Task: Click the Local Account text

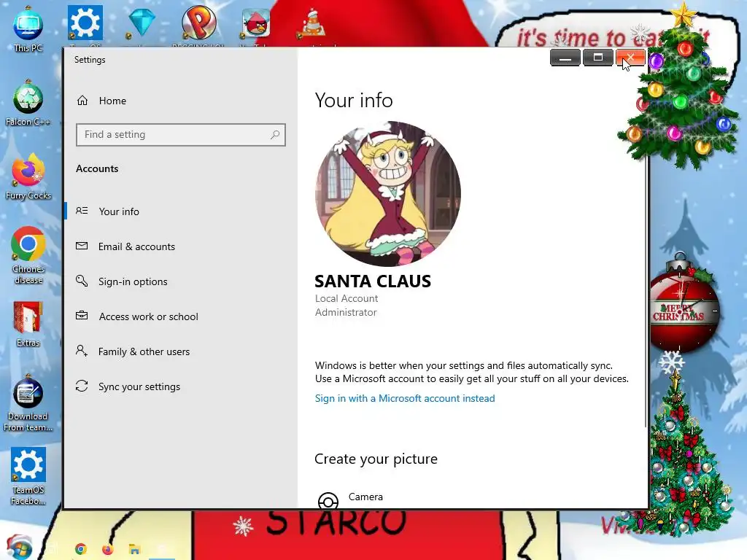Action: pyautogui.click(x=347, y=298)
